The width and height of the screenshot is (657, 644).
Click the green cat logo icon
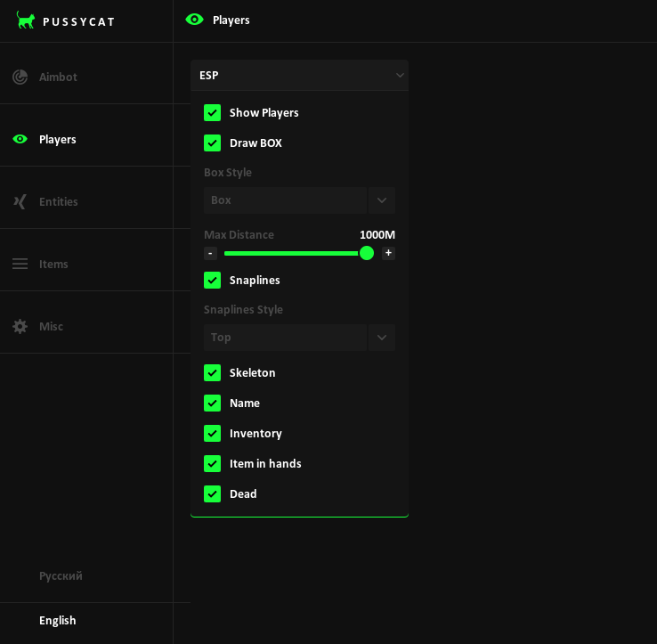pyautogui.click(x=26, y=20)
